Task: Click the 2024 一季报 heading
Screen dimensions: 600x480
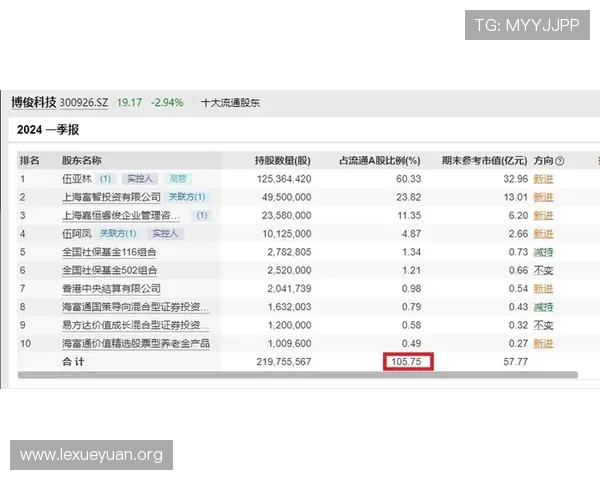Action: pyautogui.click(x=48, y=130)
